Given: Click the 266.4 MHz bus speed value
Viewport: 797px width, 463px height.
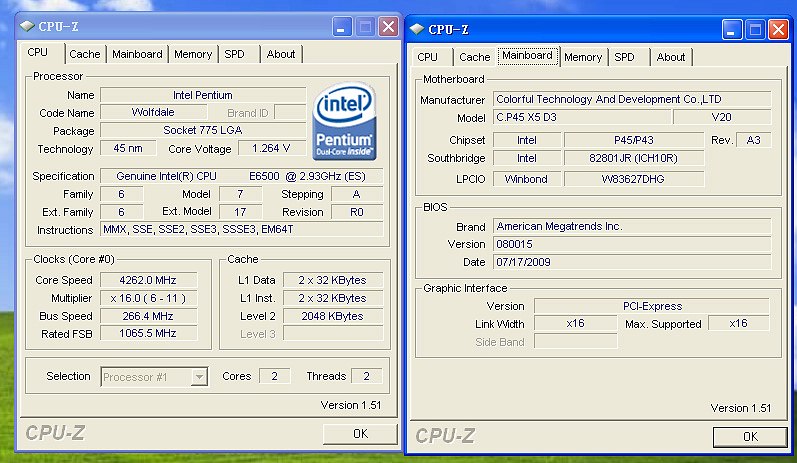Looking at the screenshot, I should point(148,316).
